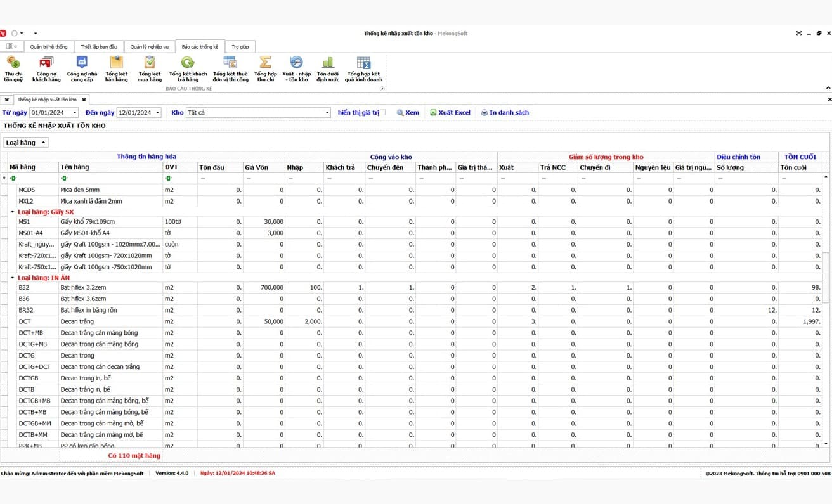The width and height of the screenshot is (832, 504).
Task: Collapse the Loại hàng: IN ẤN group
Action: pyautogui.click(x=13, y=278)
